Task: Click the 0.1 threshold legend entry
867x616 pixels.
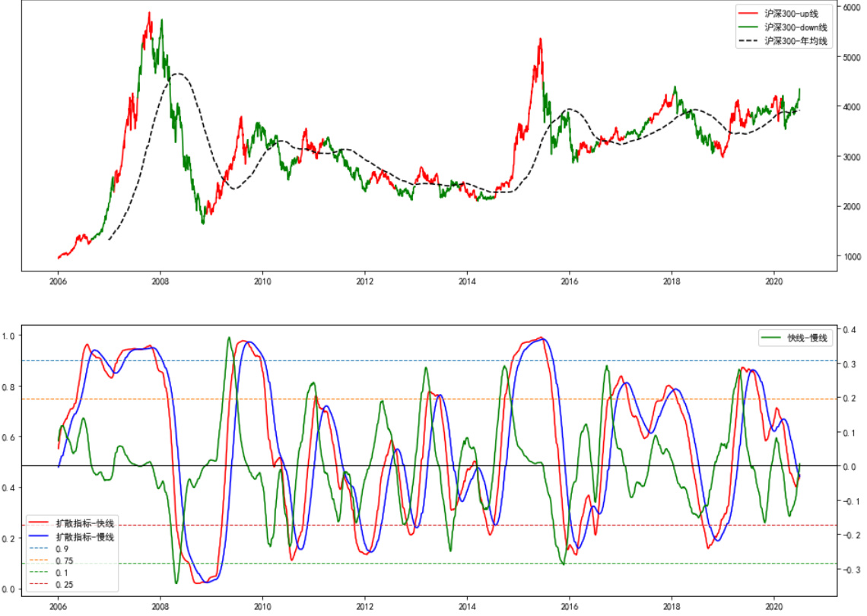Action: pyautogui.click(x=61, y=573)
